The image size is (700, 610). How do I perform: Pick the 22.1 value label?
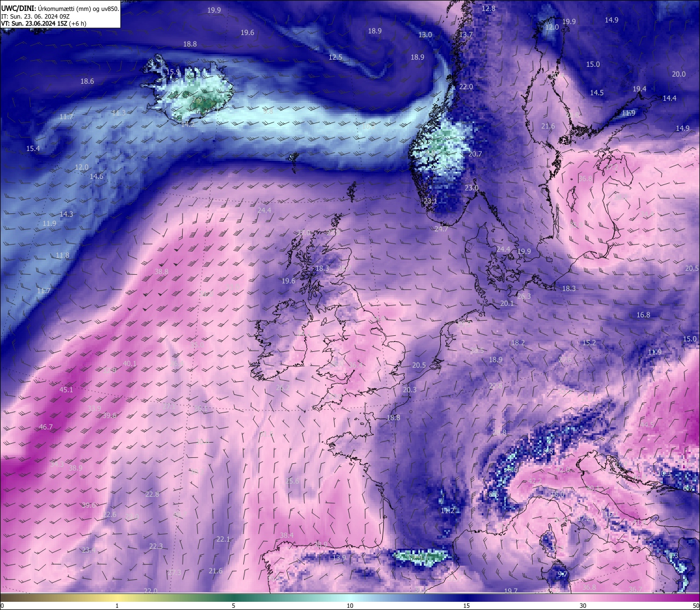223,539
